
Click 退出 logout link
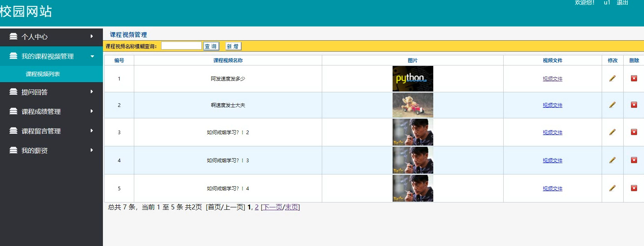point(622,2)
